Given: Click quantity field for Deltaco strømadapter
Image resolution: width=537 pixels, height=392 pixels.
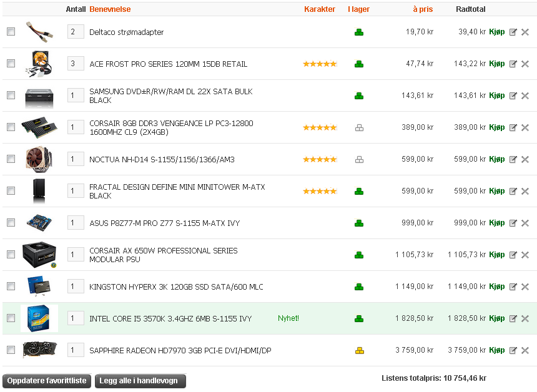Looking at the screenshot, I should point(76,32).
